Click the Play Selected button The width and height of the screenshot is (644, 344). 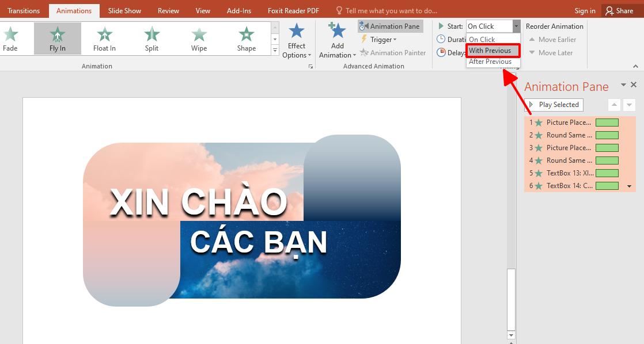point(554,105)
